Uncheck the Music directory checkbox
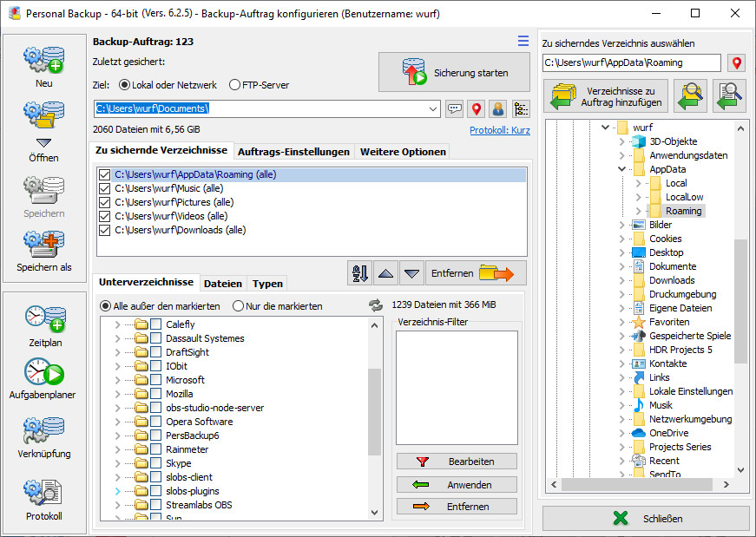 (105, 188)
